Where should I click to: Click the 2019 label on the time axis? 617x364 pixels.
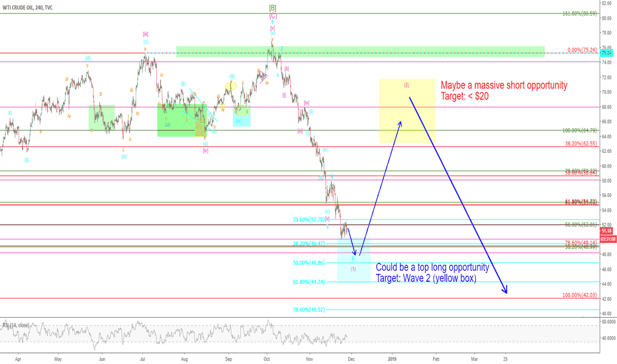(392, 359)
